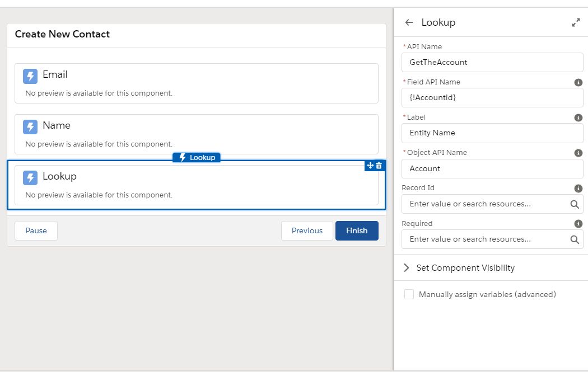Open the Required resource search
Screen dimensions: 588x372
574,239
